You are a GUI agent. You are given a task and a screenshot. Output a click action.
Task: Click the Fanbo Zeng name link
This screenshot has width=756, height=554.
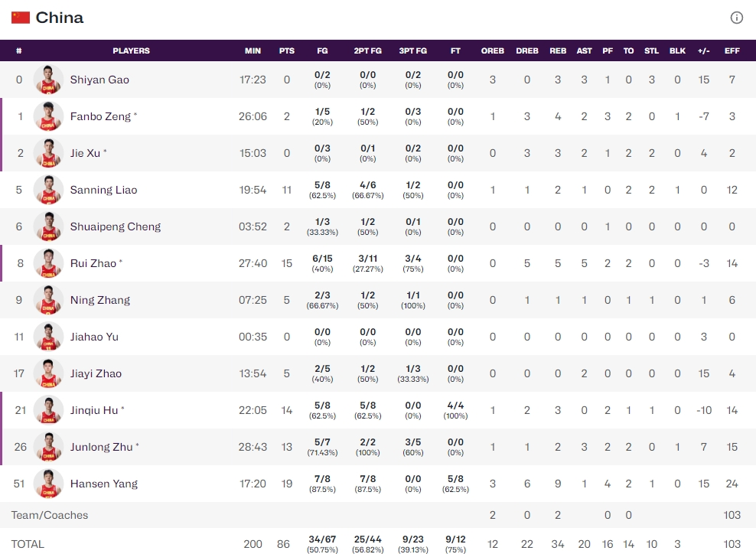coord(100,116)
